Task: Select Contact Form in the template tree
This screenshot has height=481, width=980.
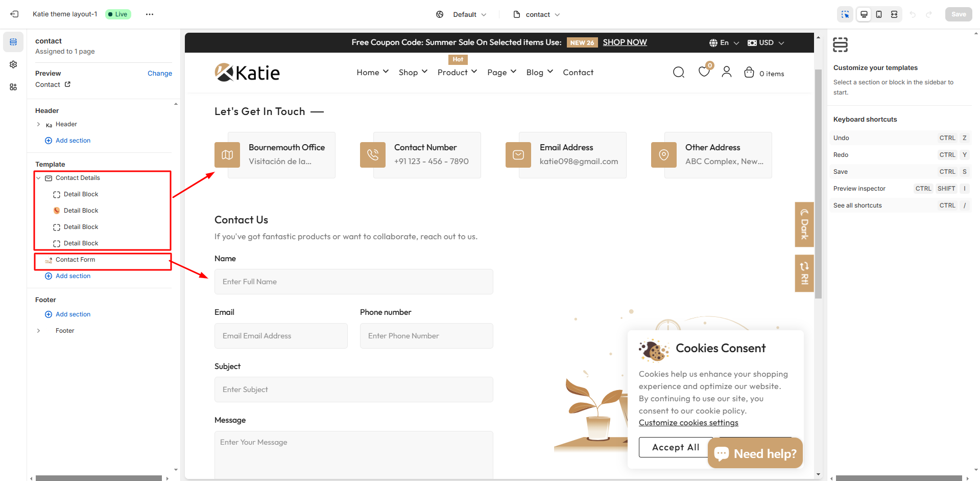Action: pyautogui.click(x=75, y=260)
